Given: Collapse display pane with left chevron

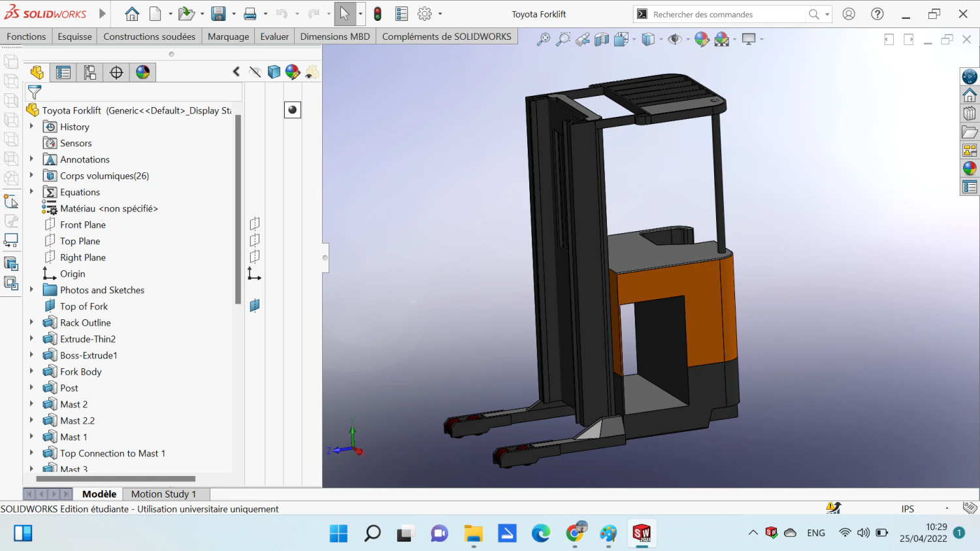Looking at the screenshot, I should click(237, 72).
